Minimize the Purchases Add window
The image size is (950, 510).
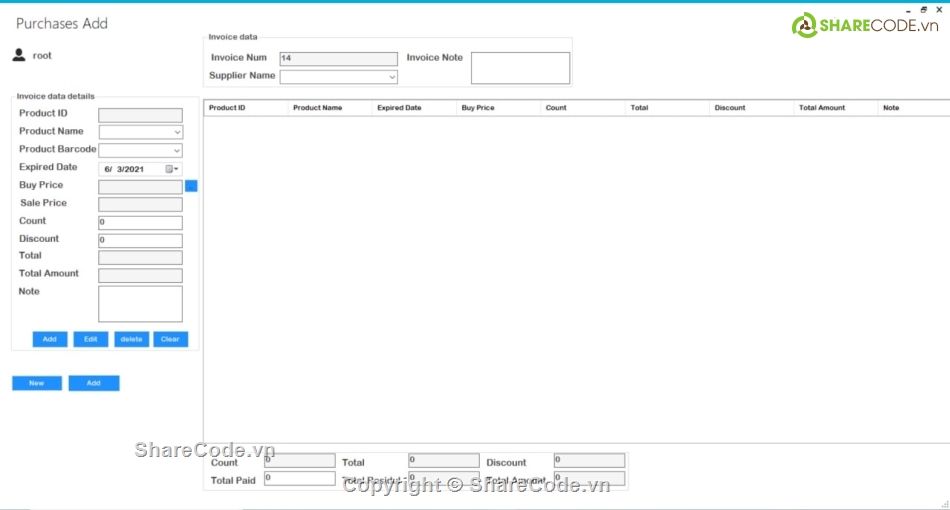point(908,9)
